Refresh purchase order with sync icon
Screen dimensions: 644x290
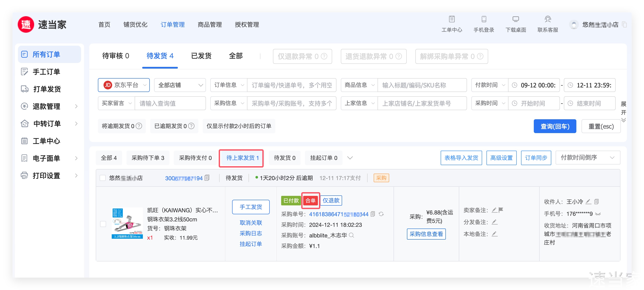tap(381, 214)
